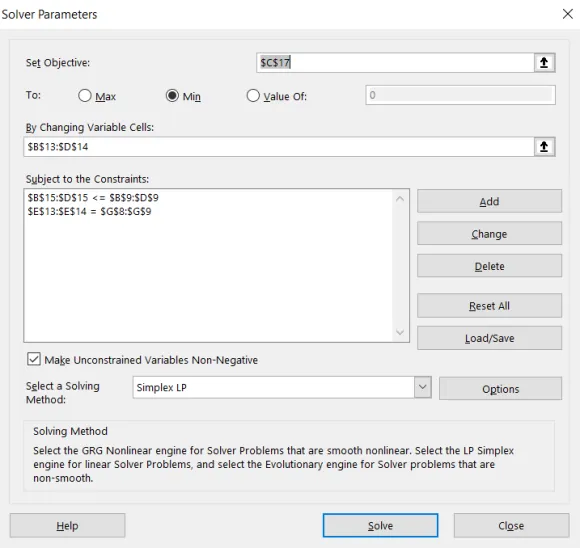Click the constraints list scroll-down arrow
The height and width of the screenshot is (548, 580).
400,332
